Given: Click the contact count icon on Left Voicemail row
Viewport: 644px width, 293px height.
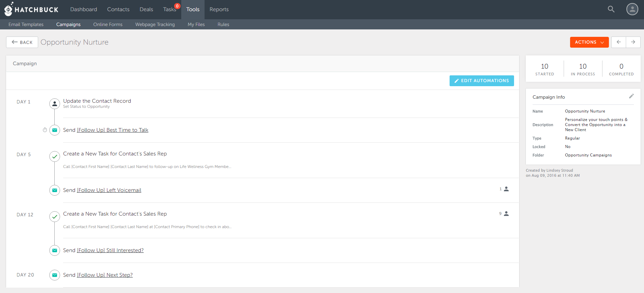Looking at the screenshot, I should pos(506,189).
